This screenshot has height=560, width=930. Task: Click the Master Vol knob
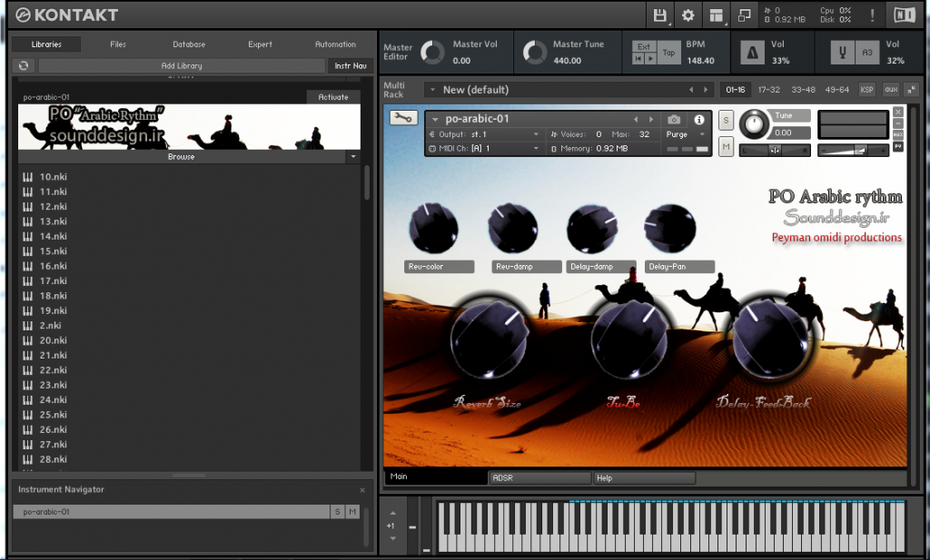tap(432, 53)
